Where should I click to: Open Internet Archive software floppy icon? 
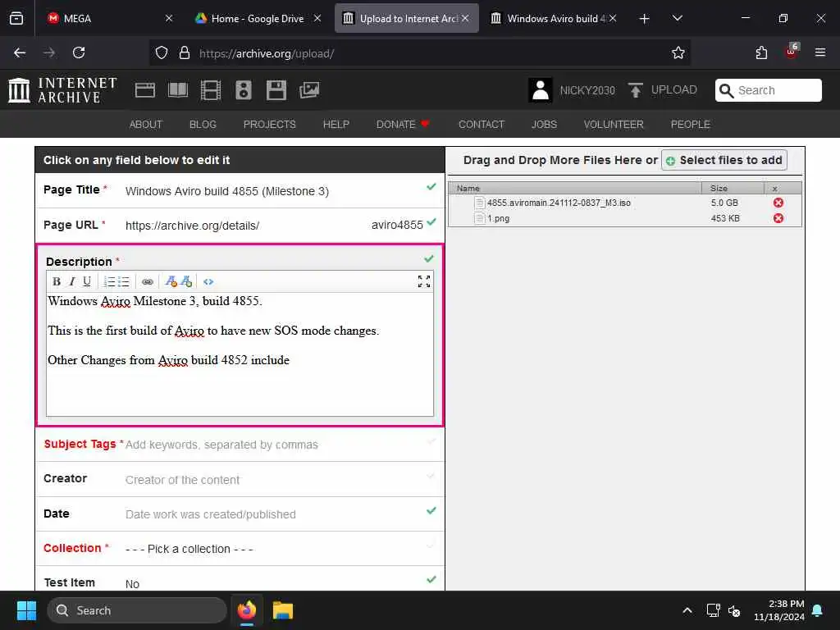coord(276,90)
